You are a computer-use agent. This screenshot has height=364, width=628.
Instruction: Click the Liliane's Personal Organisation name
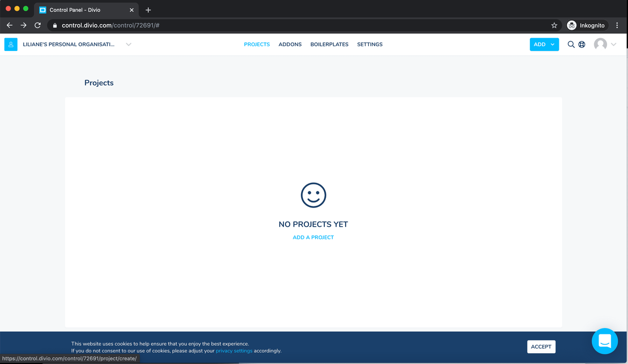69,44
